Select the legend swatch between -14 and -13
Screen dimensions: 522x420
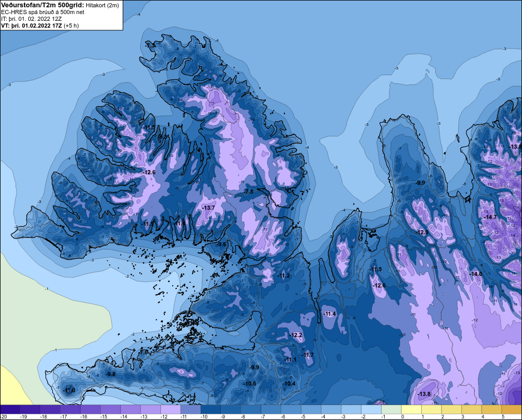tap(130, 410)
